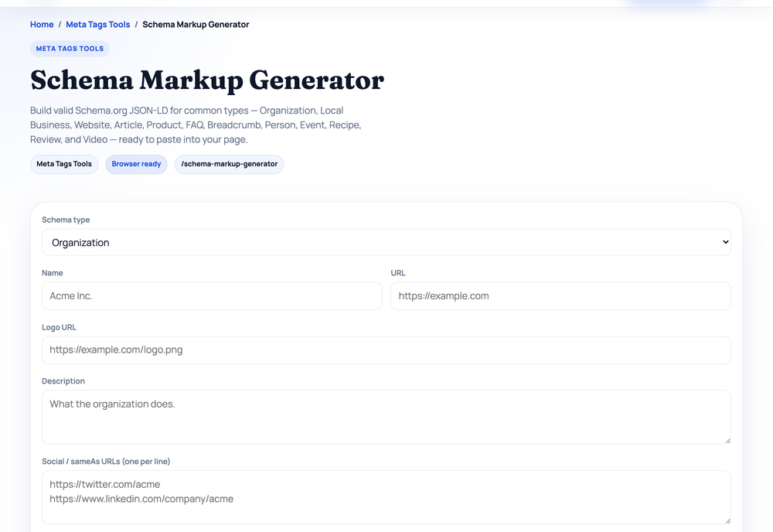Image resolution: width=773 pixels, height=532 pixels.
Task: Click the Description textarea resize handle
Action: [x=727, y=441]
